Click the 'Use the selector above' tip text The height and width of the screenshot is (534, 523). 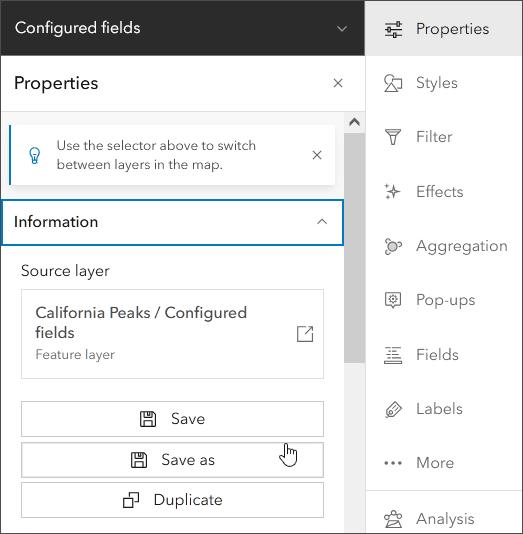(x=156, y=155)
